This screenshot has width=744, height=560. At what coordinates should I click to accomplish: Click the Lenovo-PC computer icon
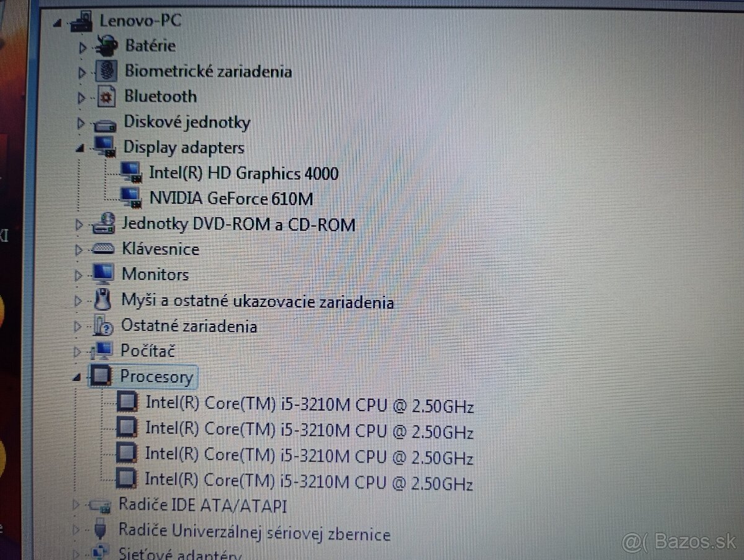click(x=82, y=22)
